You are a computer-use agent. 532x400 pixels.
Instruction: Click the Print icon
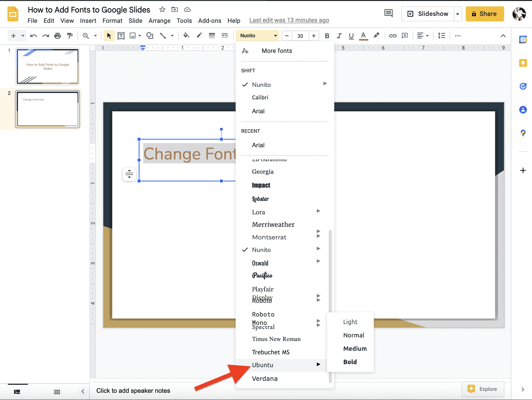pyautogui.click(x=57, y=36)
